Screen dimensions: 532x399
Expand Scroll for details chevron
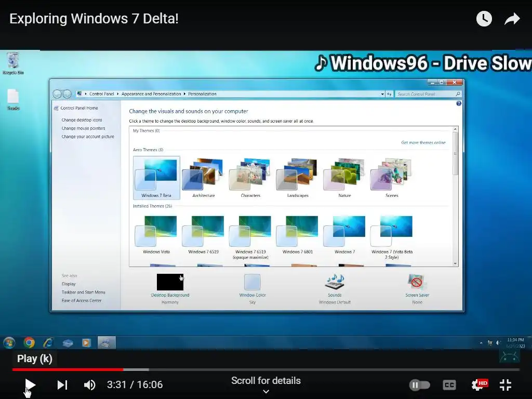[x=266, y=392]
